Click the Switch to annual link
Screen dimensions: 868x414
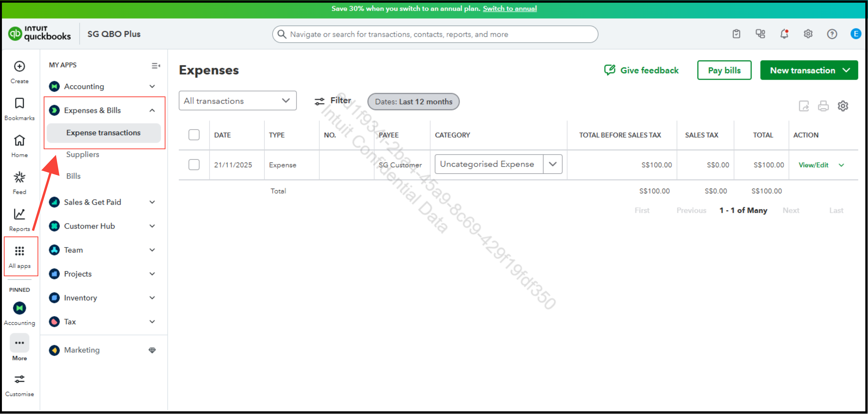[x=509, y=8]
